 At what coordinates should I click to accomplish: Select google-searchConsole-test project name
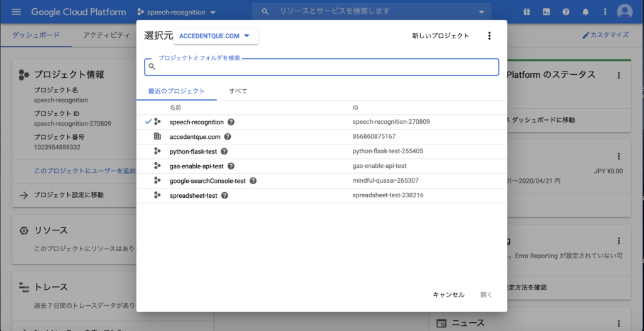tap(208, 181)
